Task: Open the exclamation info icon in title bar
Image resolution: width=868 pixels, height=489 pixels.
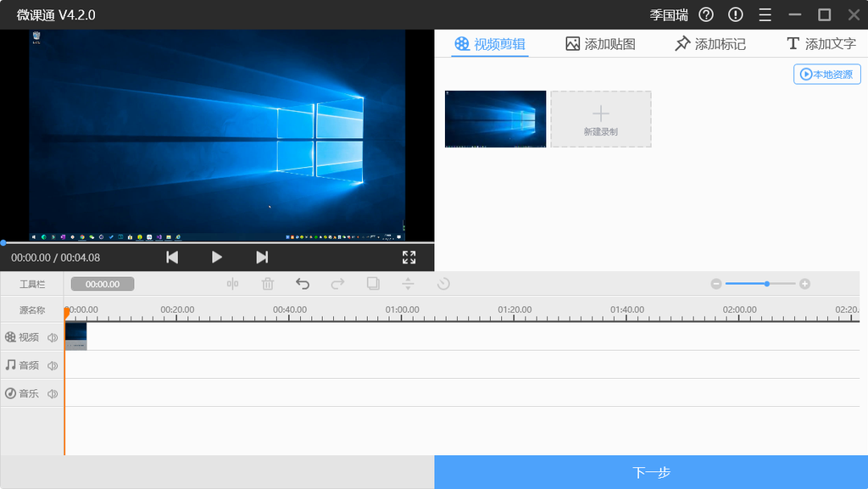Action: pyautogui.click(x=735, y=15)
